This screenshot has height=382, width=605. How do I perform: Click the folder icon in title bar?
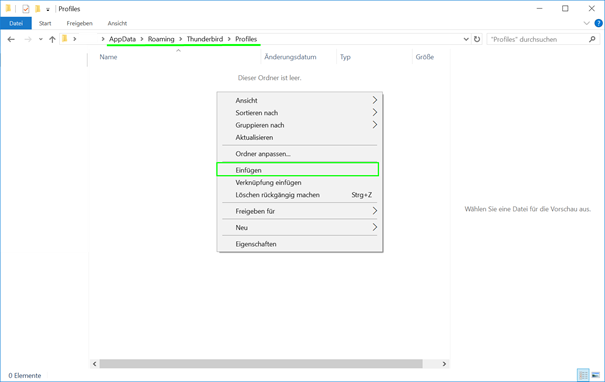8,8
